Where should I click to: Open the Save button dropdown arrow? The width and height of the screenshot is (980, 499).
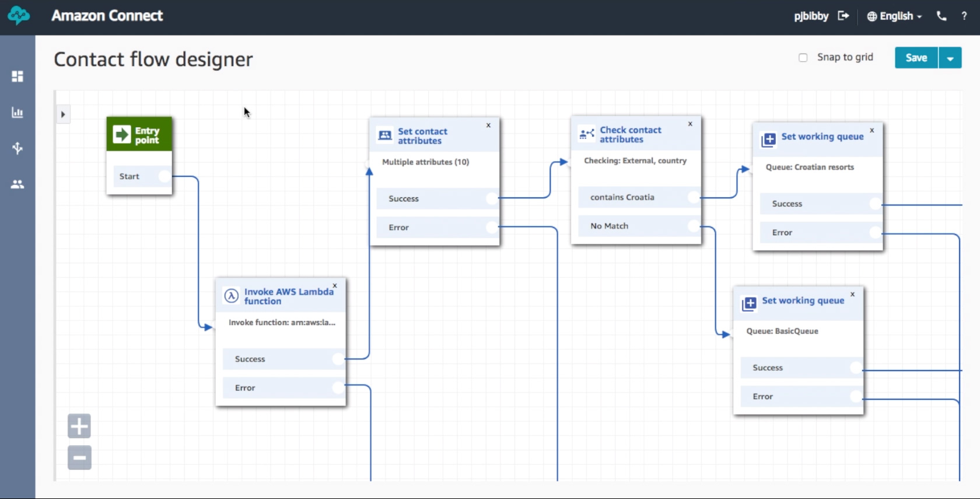[950, 58]
